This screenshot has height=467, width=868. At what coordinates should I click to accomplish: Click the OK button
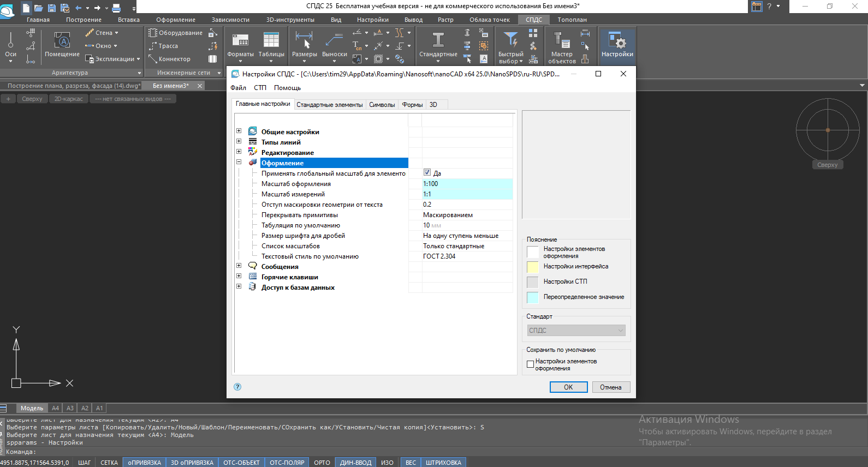(568, 387)
